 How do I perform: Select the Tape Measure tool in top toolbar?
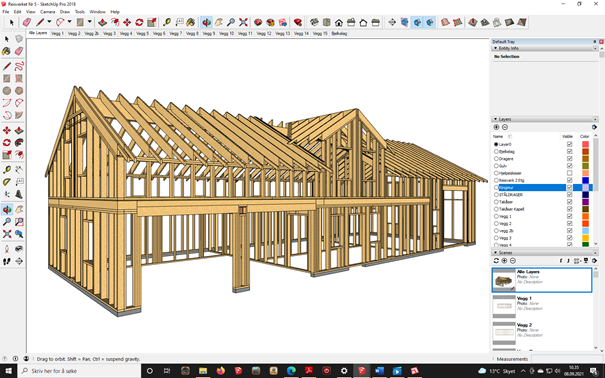coord(167,22)
